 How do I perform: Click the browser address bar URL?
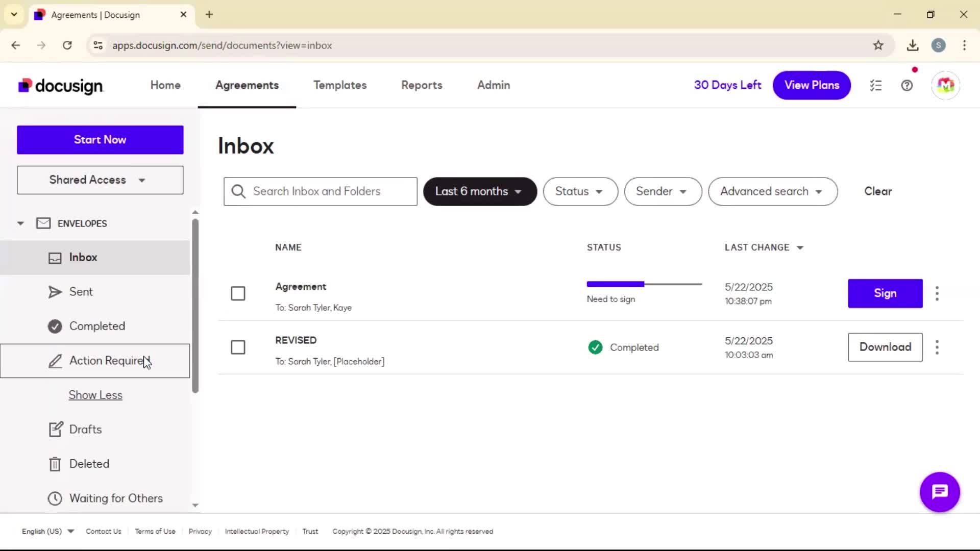(x=222, y=45)
